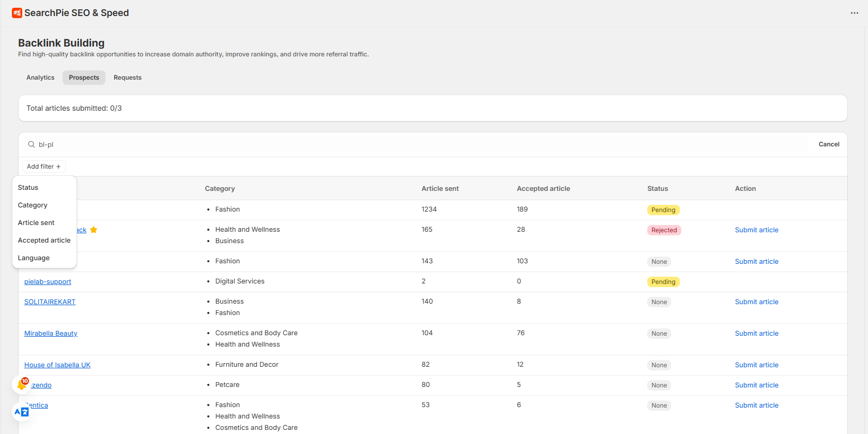Viewport: 868px width, 434px height.
Task: Click the Article sent column header
Action: click(440, 189)
